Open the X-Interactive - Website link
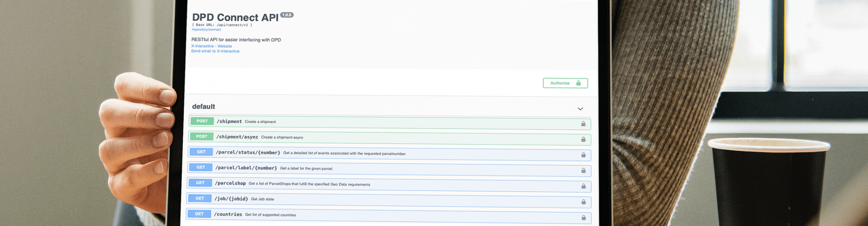The image size is (868, 226). 211,46
